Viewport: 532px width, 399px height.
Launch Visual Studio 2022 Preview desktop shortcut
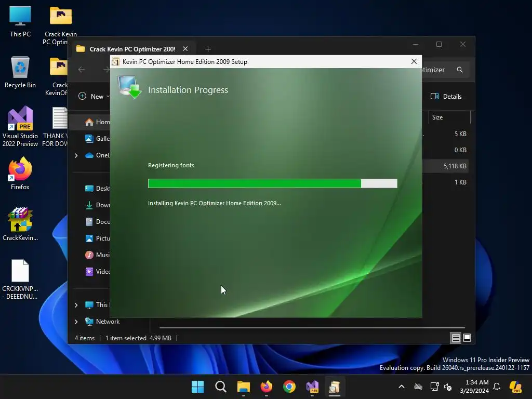click(x=20, y=127)
